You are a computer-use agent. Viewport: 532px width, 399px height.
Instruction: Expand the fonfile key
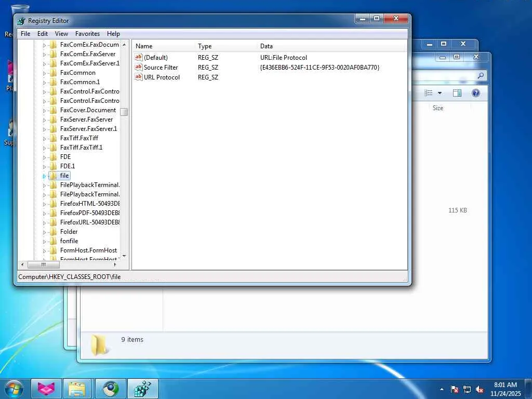point(44,241)
